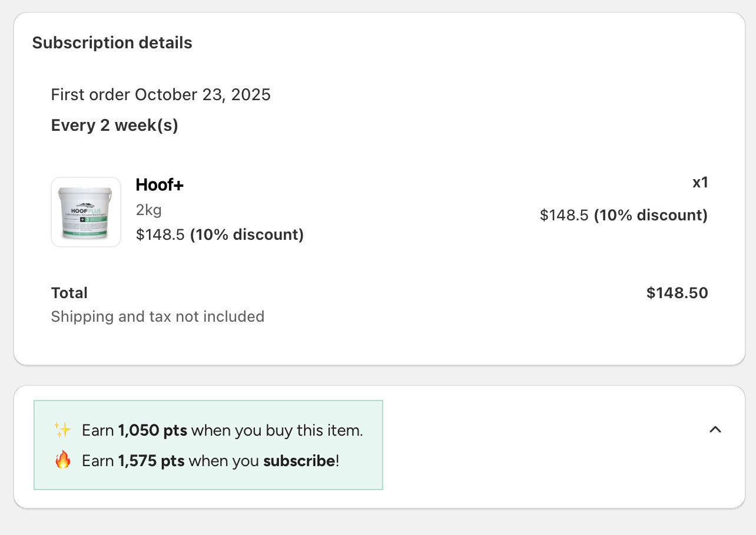The width and height of the screenshot is (756, 535).
Task: Click the Subscription details heading
Action: pos(112,42)
